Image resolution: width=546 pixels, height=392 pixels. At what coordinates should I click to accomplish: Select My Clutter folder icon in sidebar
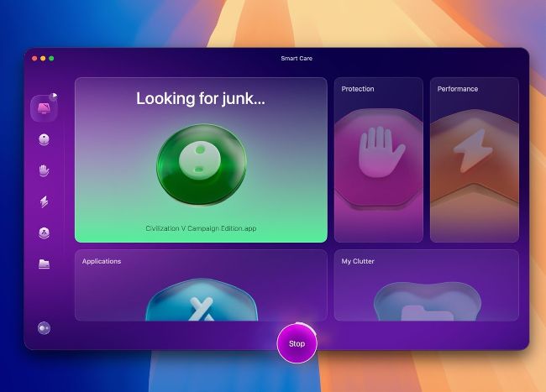coord(44,264)
